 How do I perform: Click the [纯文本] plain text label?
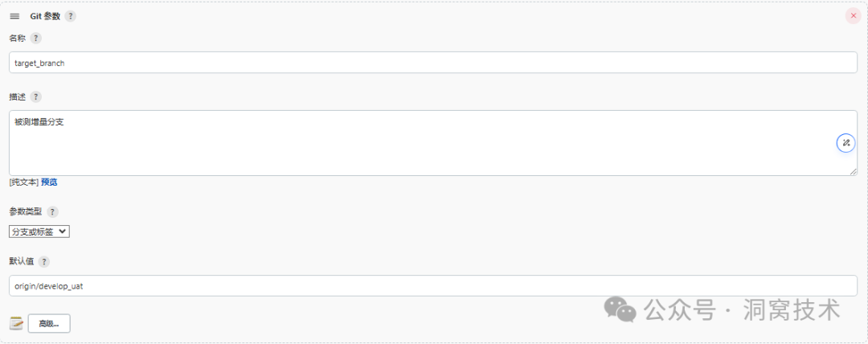coord(23,182)
